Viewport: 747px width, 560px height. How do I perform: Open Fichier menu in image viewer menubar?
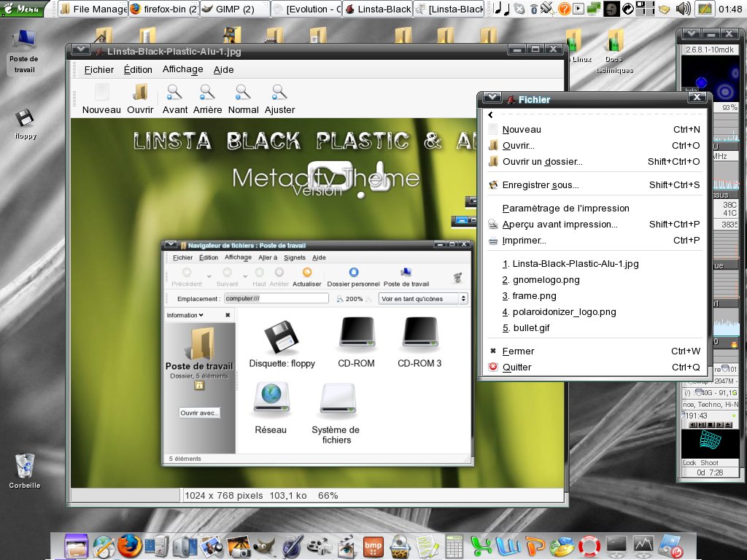coord(99,69)
